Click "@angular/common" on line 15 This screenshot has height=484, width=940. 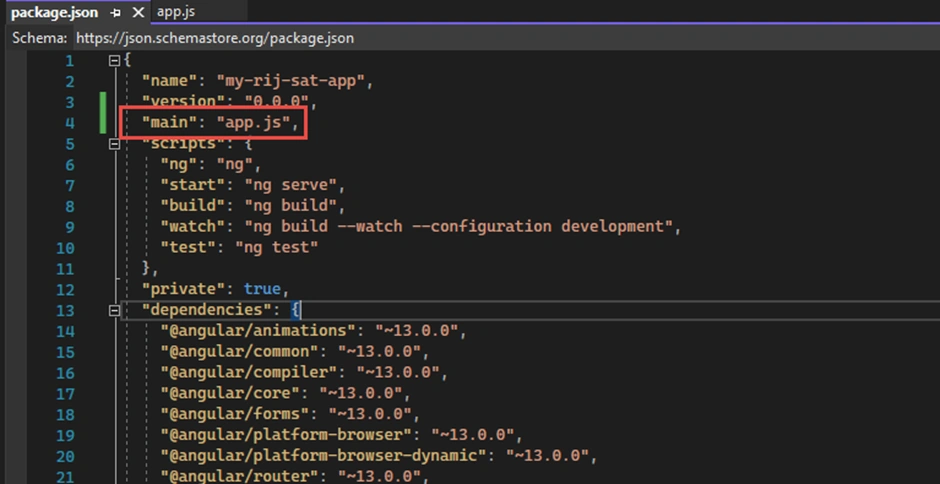pos(239,351)
